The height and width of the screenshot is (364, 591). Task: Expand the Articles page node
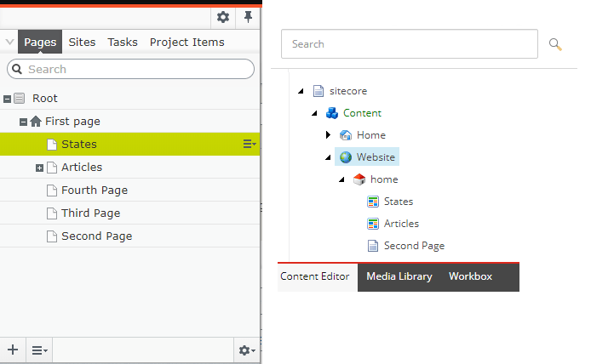(39, 168)
